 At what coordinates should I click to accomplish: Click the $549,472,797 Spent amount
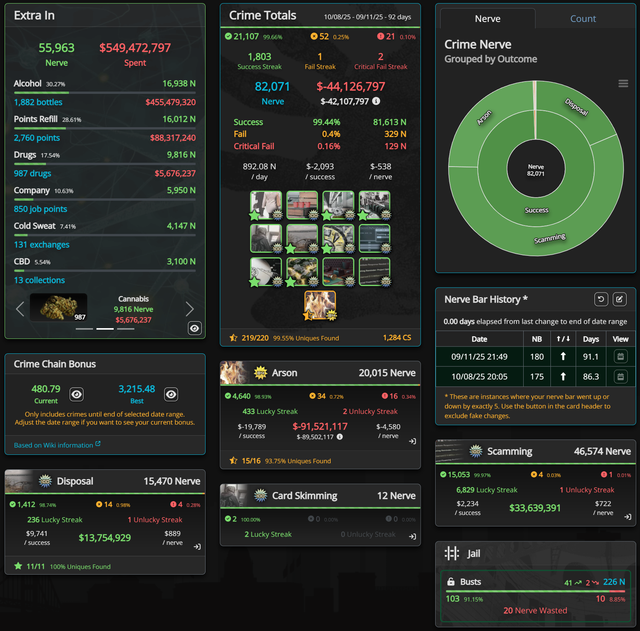[x=135, y=47]
